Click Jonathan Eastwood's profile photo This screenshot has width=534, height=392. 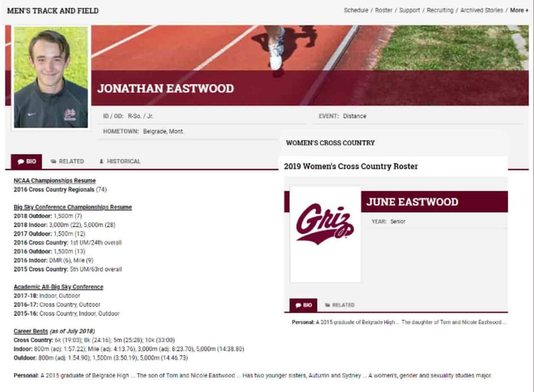pos(51,77)
